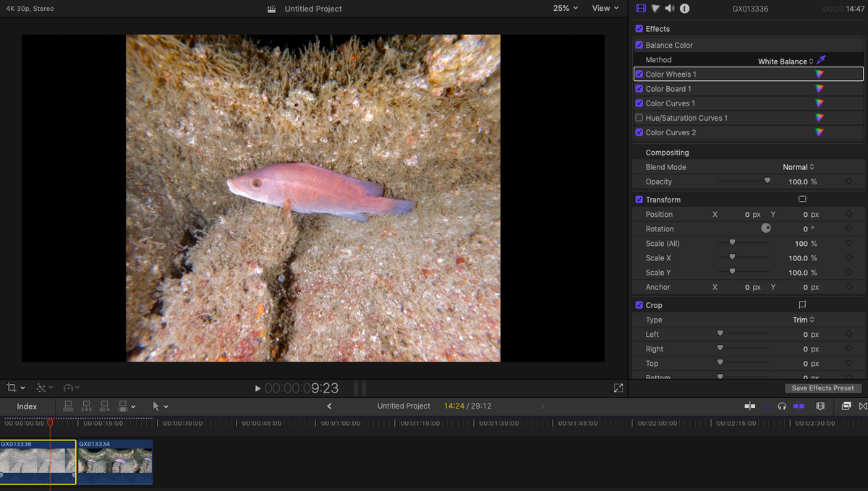
Task: Disable the Crop section checkbox
Action: [x=639, y=305]
